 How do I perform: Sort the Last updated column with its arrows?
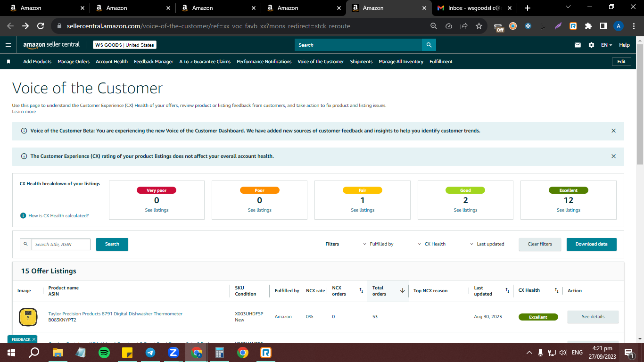[x=507, y=290]
